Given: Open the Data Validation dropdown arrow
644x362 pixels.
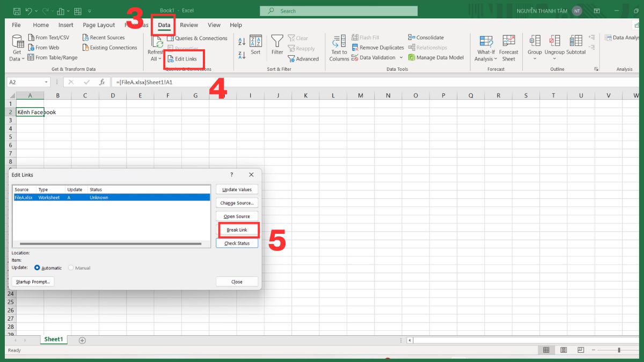Looking at the screenshot, I should pyautogui.click(x=400, y=57).
